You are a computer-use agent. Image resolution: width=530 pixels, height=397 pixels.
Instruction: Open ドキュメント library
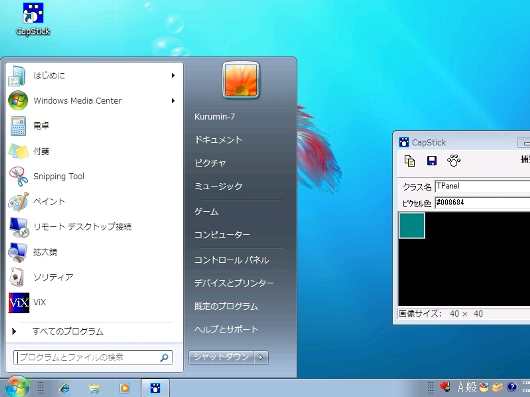[x=218, y=140]
